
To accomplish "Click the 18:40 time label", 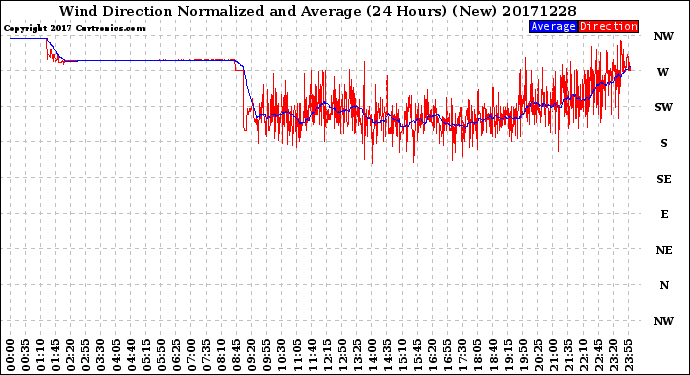I will point(493,355).
